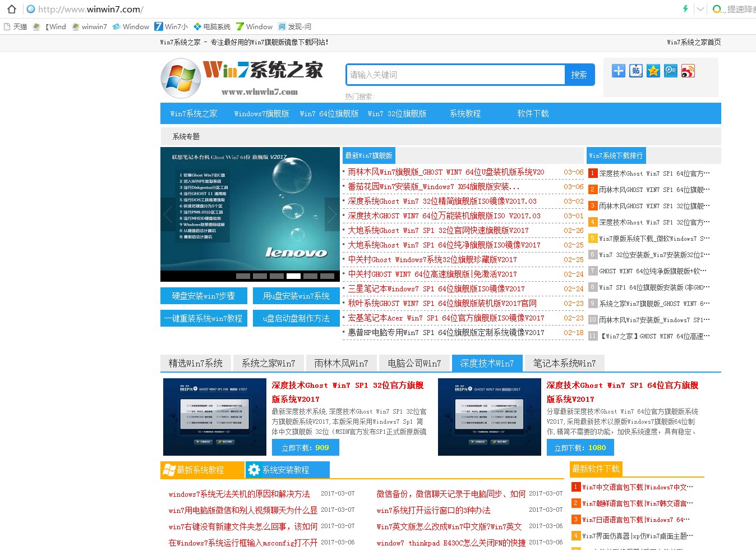
Task: Click the Win7系统之家首页 link
Action: point(694,42)
